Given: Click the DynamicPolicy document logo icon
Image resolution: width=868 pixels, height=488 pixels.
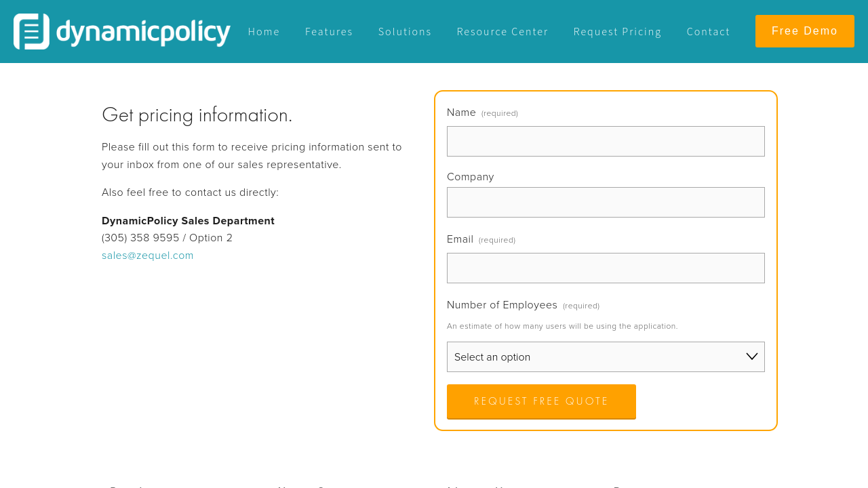Looking at the screenshot, I should [x=31, y=31].
